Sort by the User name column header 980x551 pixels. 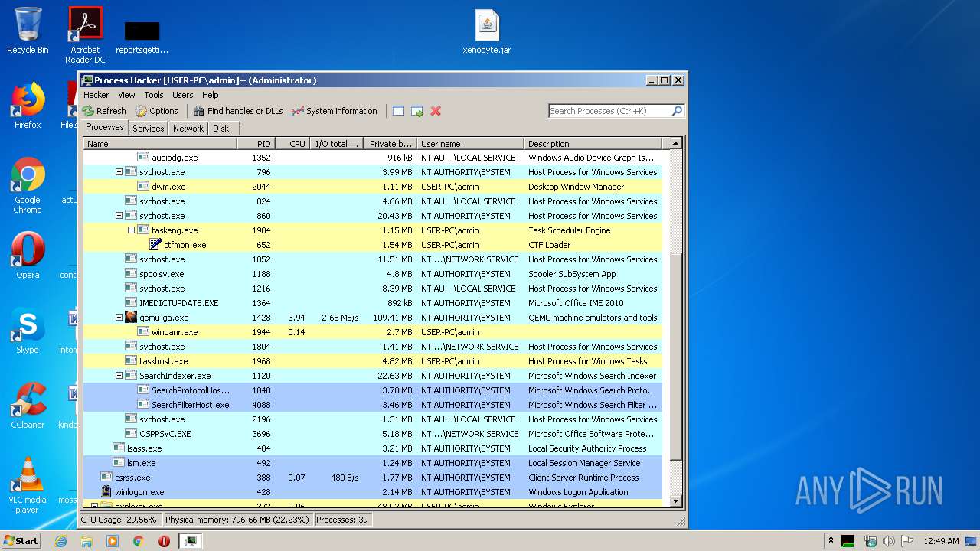point(470,144)
